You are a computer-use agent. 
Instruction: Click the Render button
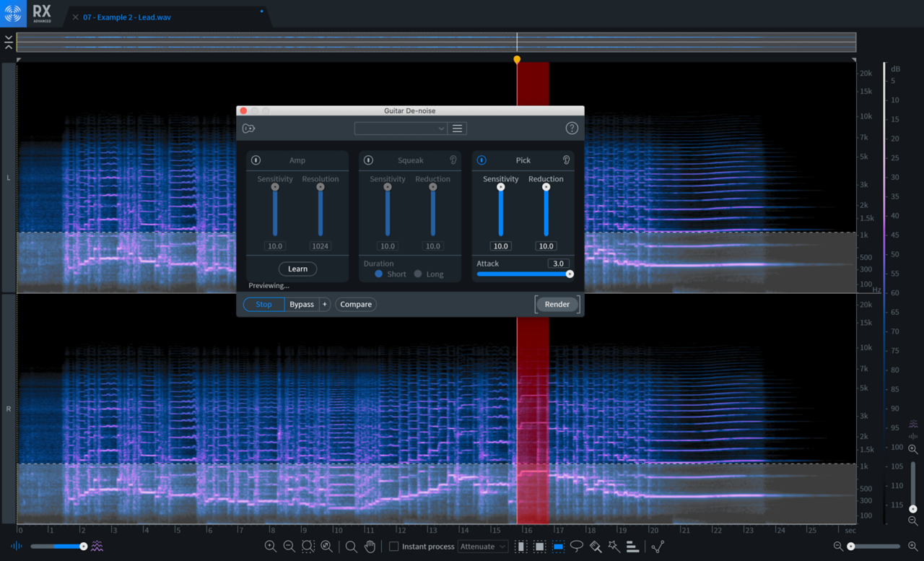[557, 305]
